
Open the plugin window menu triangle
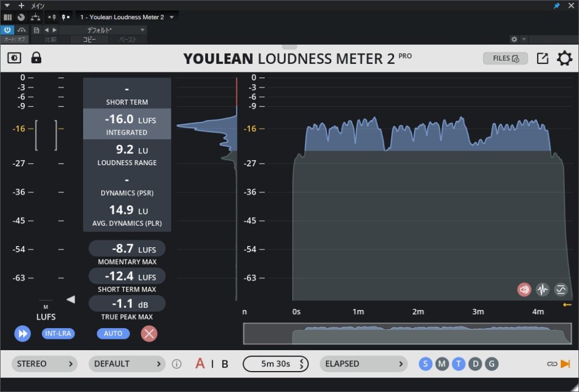[7, 6]
